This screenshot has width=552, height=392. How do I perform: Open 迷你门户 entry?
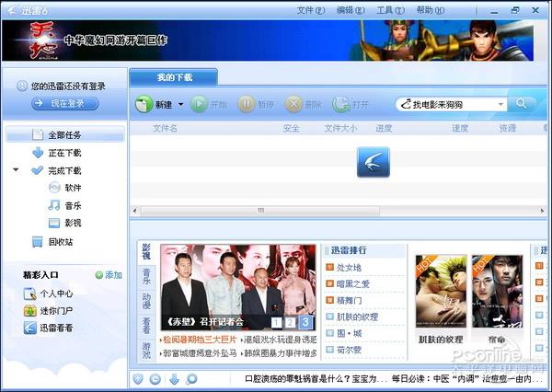56,311
